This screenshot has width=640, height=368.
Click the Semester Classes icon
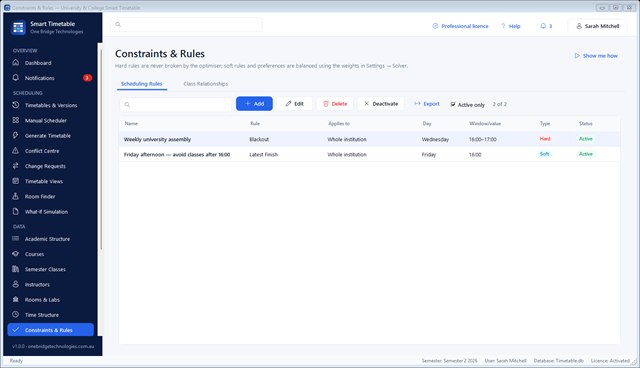[16, 269]
